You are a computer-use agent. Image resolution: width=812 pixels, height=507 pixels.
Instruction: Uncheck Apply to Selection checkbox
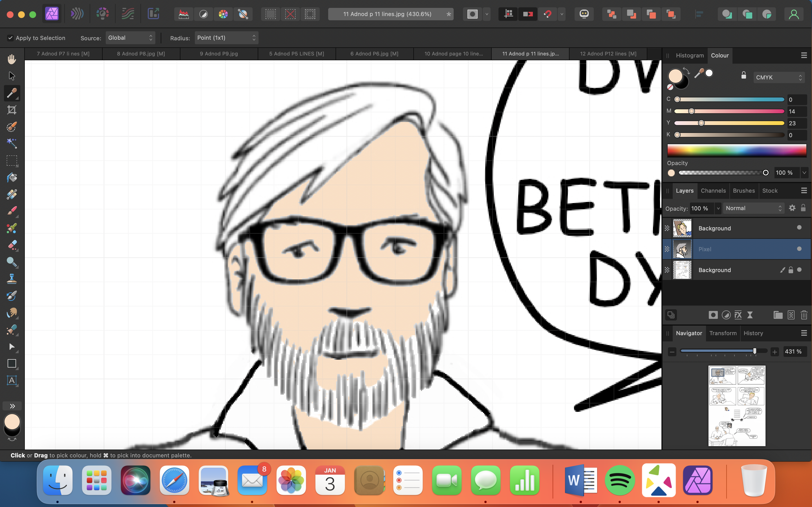[x=10, y=38]
